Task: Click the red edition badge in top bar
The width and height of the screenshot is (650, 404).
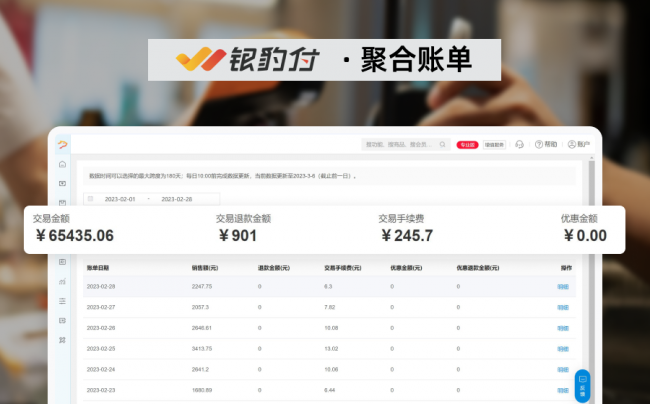Action: (x=467, y=145)
